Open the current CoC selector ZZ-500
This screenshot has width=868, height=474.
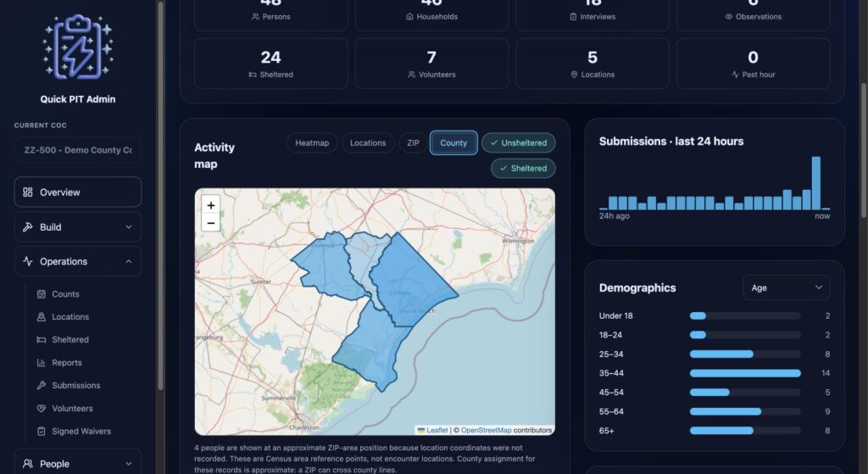(x=77, y=150)
